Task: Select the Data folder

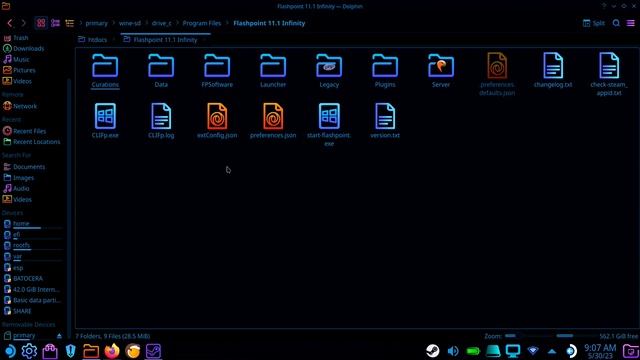Action: [x=161, y=71]
